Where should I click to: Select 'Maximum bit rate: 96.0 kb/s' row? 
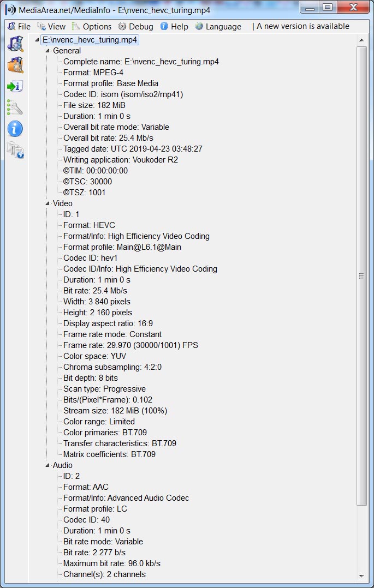tap(112, 563)
